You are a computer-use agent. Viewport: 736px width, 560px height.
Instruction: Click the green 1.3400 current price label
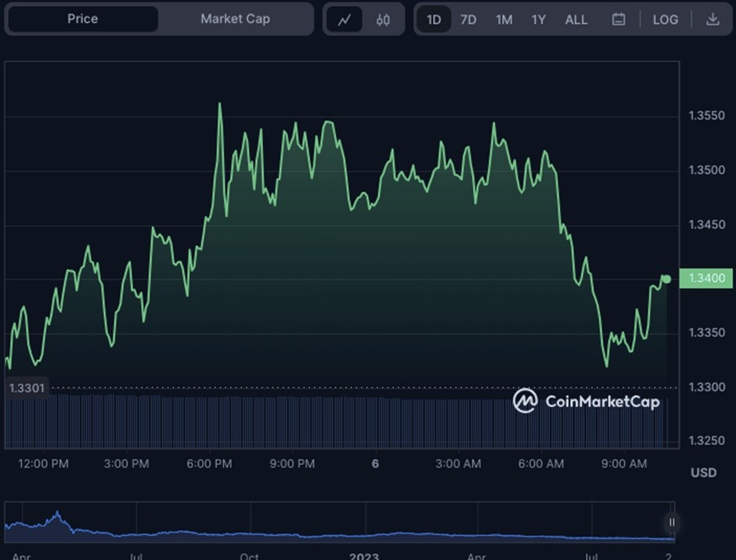706,278
